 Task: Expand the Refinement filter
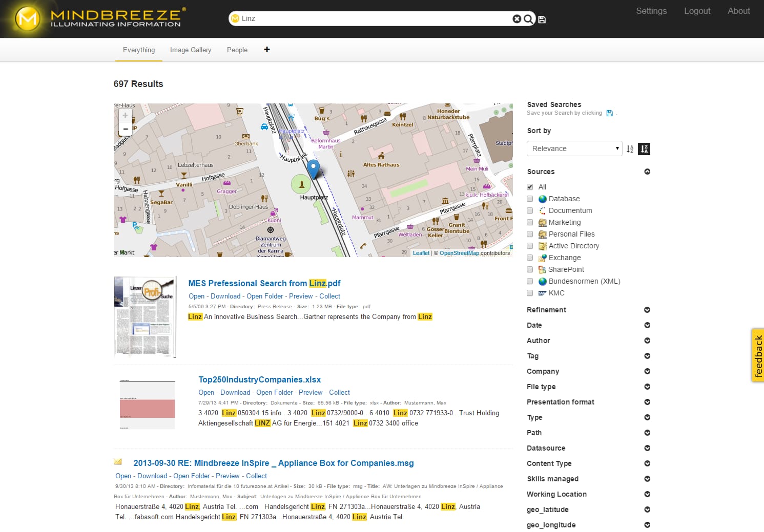(x=647, y=310)
